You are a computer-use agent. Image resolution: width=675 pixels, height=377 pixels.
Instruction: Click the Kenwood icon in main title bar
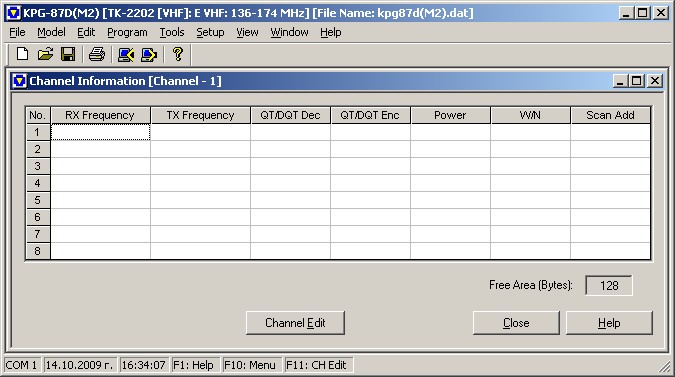pos(13,13)
